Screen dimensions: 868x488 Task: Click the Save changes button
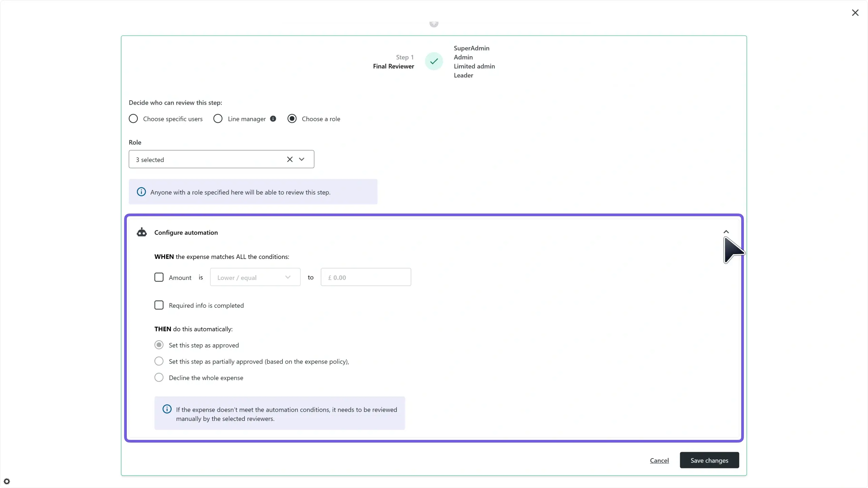click(709, 460)
